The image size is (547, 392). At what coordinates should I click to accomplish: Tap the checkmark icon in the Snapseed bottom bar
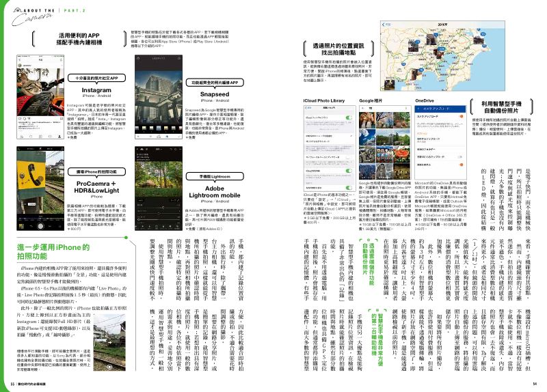click(x=178, y=136)
